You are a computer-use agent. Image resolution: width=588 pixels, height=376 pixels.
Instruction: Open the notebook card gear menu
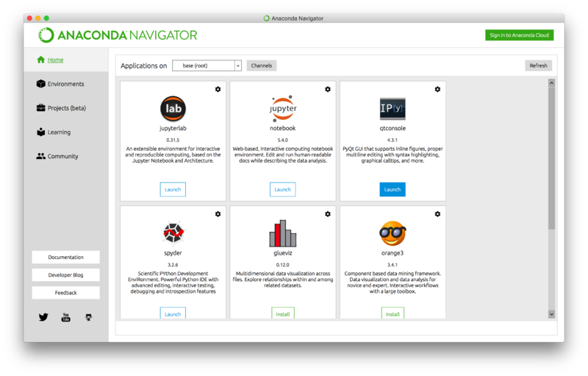[328, 89]
